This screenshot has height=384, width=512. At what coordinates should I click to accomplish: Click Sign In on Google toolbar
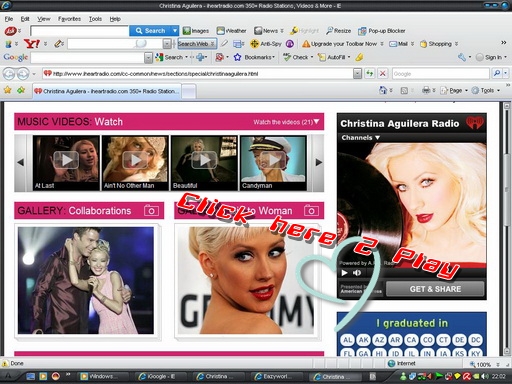[489, 57]
